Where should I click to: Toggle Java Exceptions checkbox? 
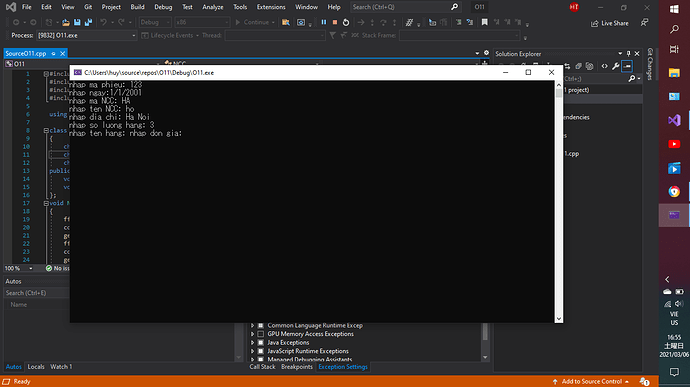pos(261,343)
